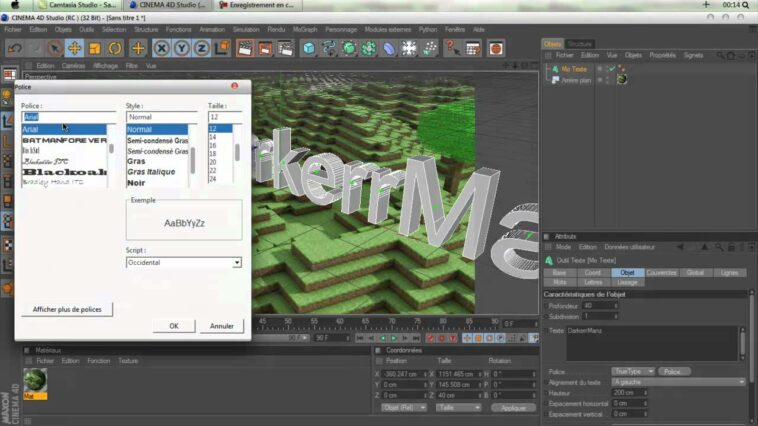Click the Taille list scrollbar

coord(237,153)
